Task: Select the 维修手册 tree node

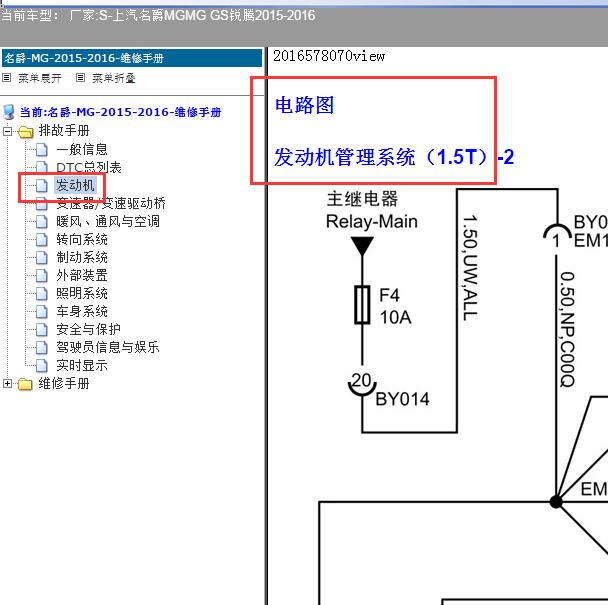Action: (64, 384)
